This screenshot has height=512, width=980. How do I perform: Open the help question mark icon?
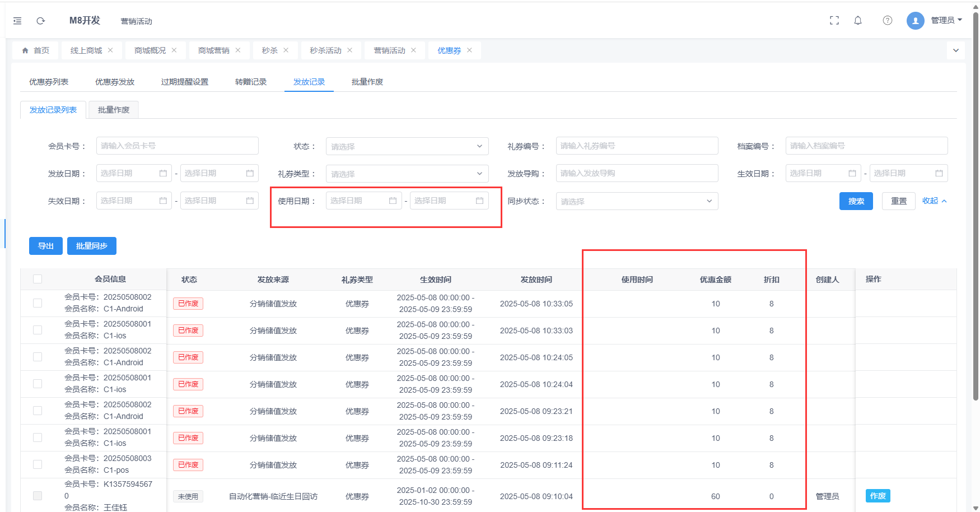point(888,21)
